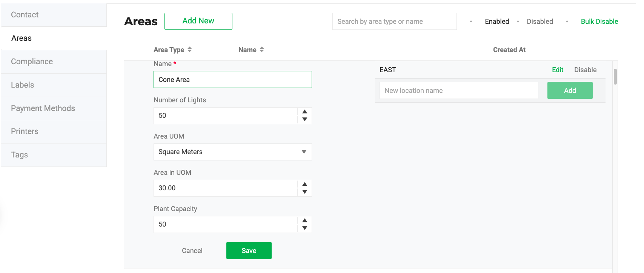The height and width of the screenshot is (273, 644).
Task: Click the Bulk Disable link
Action: coord(599,22)
